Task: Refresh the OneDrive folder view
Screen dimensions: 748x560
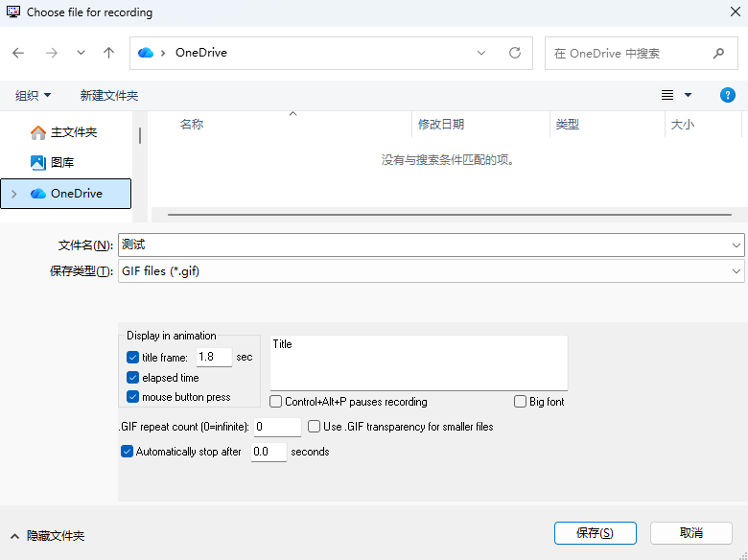Action: coord(515,54)
